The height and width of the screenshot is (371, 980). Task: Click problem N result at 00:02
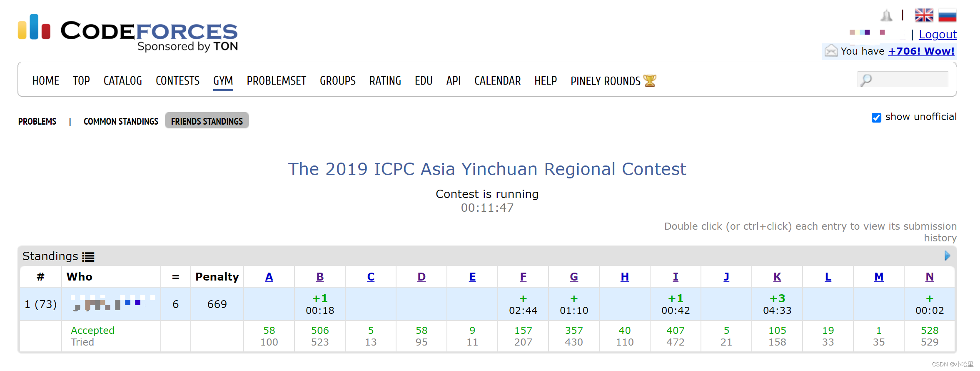pos(930,304)
